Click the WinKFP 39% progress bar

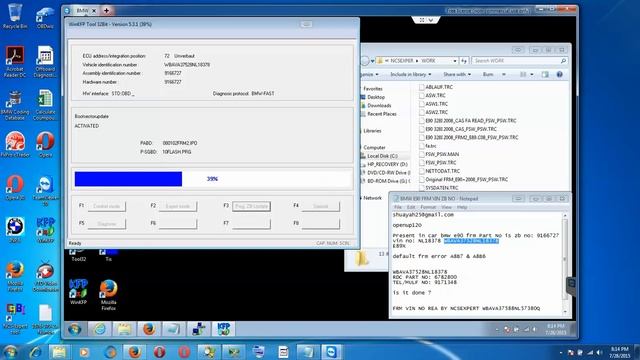212,179
